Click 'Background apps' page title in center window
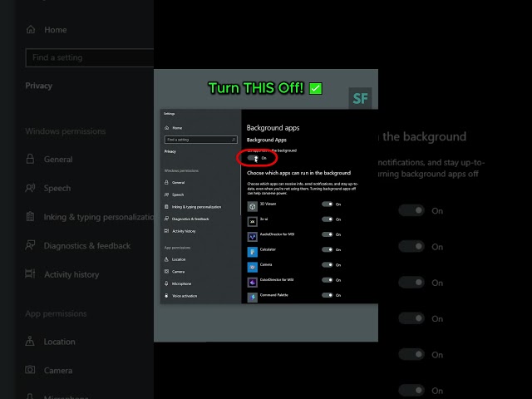This screenshot has height=399, width=532. click(x=273, y=128)
